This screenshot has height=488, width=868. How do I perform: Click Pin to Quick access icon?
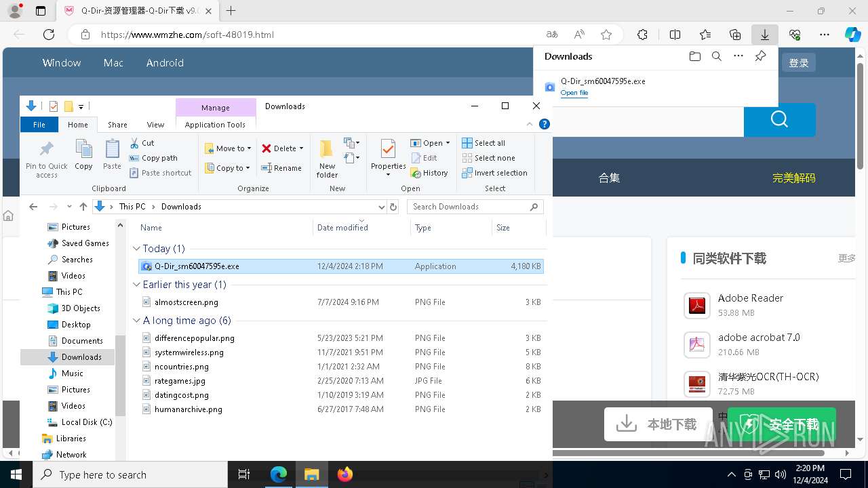coord(47,159)
